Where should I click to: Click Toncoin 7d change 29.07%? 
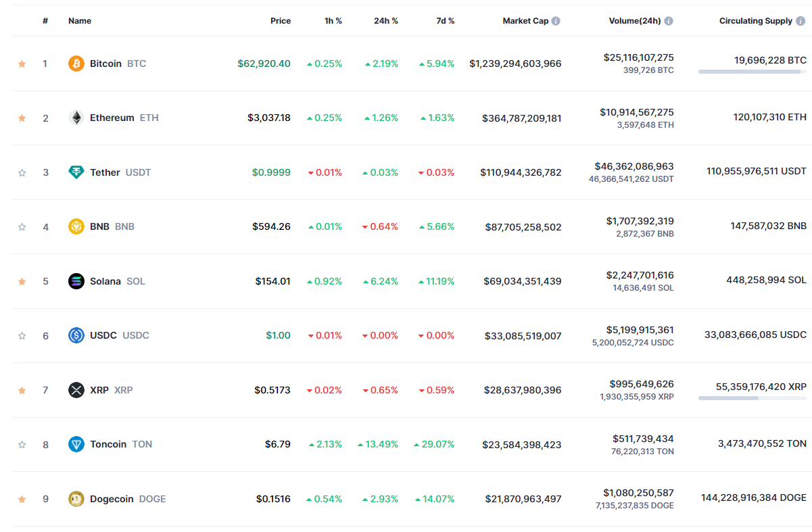click(x=434, y=444)
